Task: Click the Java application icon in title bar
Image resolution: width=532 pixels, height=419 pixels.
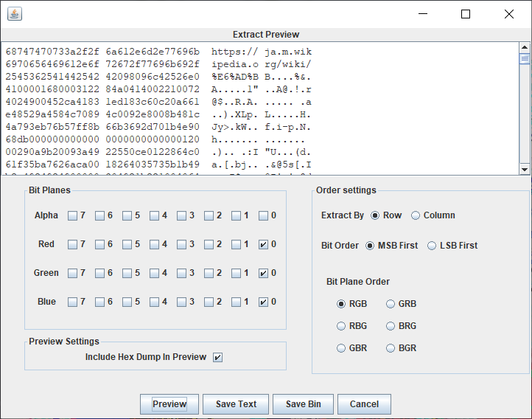Action: click(x=15, y=14)
